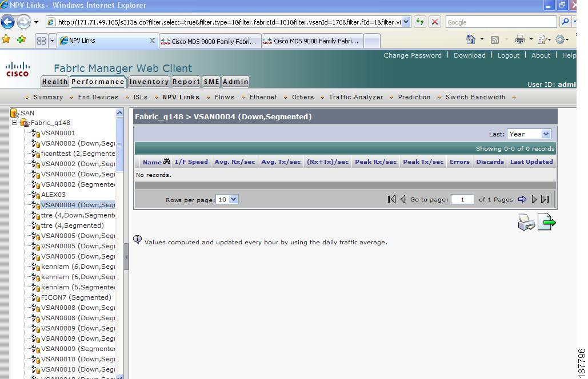The height and width of the screenshot is (379, 588).
Task: Click the SAN root node icon
Action: [15, 112]
